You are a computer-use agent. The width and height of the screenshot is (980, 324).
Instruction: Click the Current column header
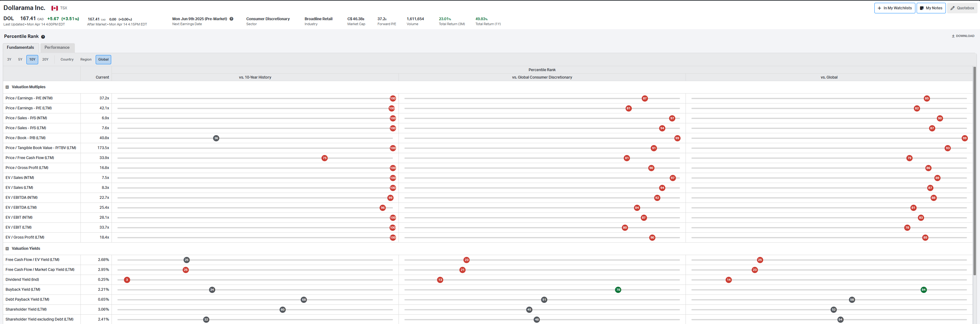[x=102, y=78]
